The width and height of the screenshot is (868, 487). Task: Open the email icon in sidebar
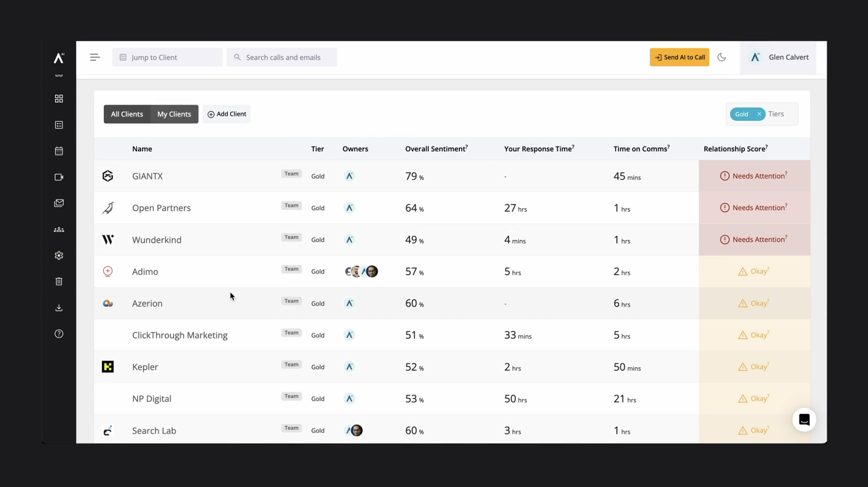pyautogui.click(x=59, y=203)
